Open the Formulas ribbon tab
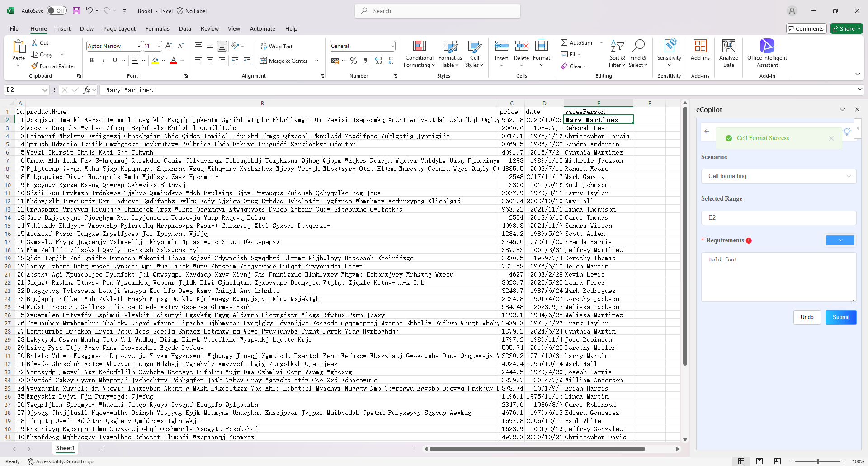 point(157,28)
